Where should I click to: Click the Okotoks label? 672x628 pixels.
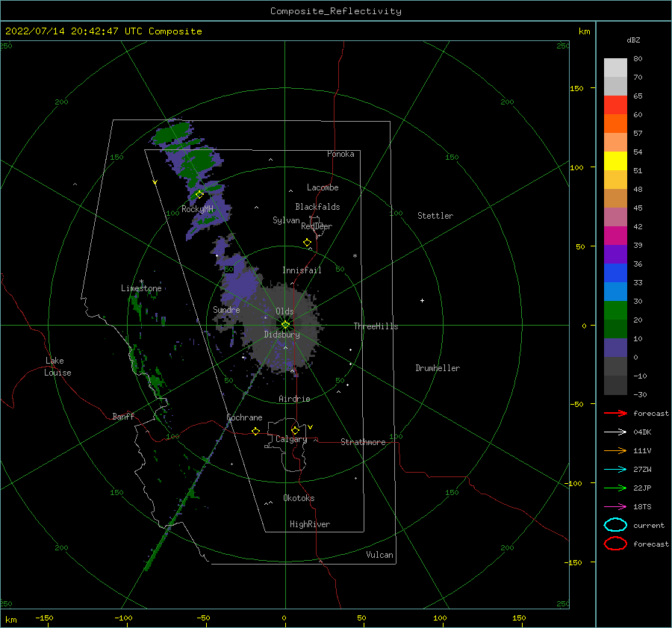[x=299, y=497]
